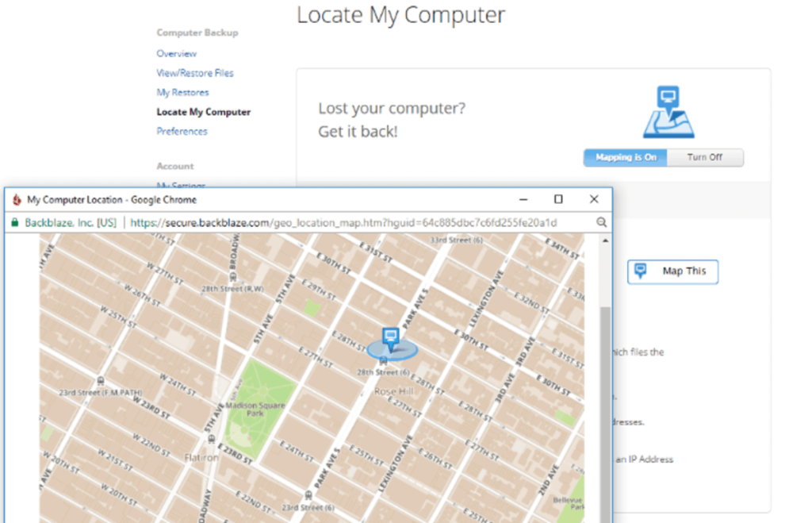This screenshot has height=523, width=812.
Task: Select the Mapping is On toggle
Action: coord(626,158)
